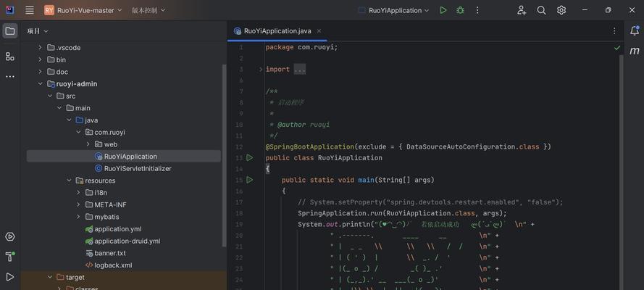This screenshot has width=644, height=290.
Task: Click the RY project badge icon
Action: 49,10
